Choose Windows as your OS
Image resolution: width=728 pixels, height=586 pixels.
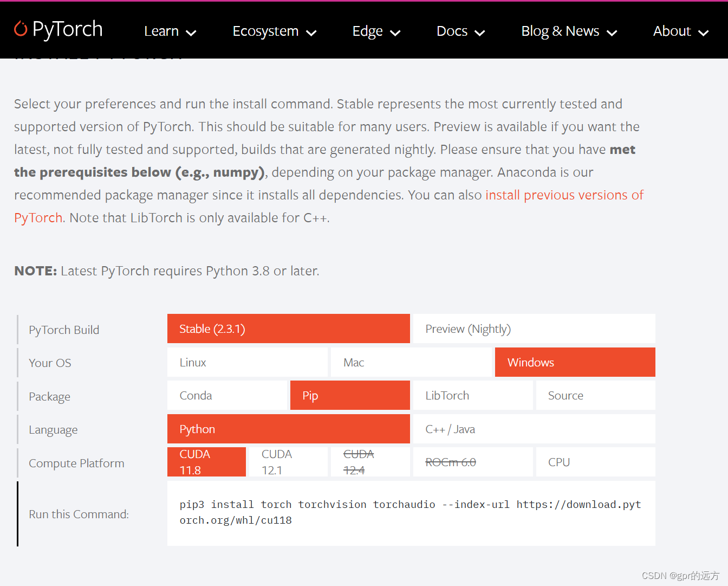click(575, 362)
